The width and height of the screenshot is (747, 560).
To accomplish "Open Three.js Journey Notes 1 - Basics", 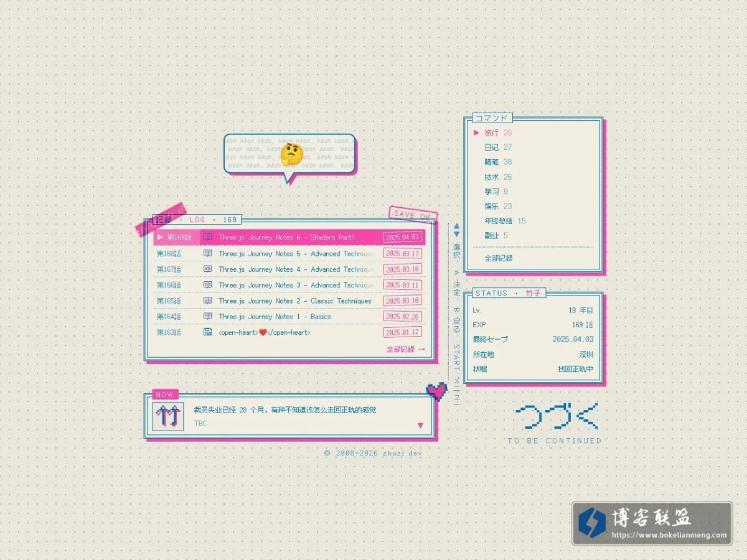I will pyautogui.click(x=275, y=316).
